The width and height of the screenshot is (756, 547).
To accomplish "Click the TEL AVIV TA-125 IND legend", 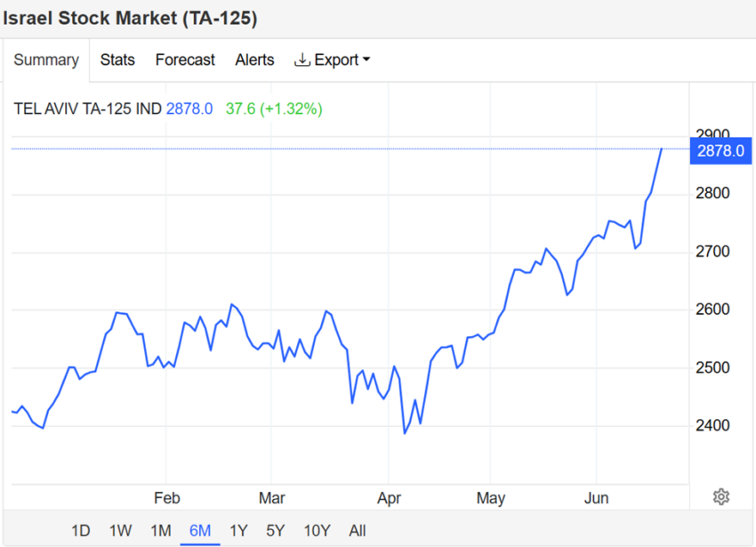I will point(88,109).
